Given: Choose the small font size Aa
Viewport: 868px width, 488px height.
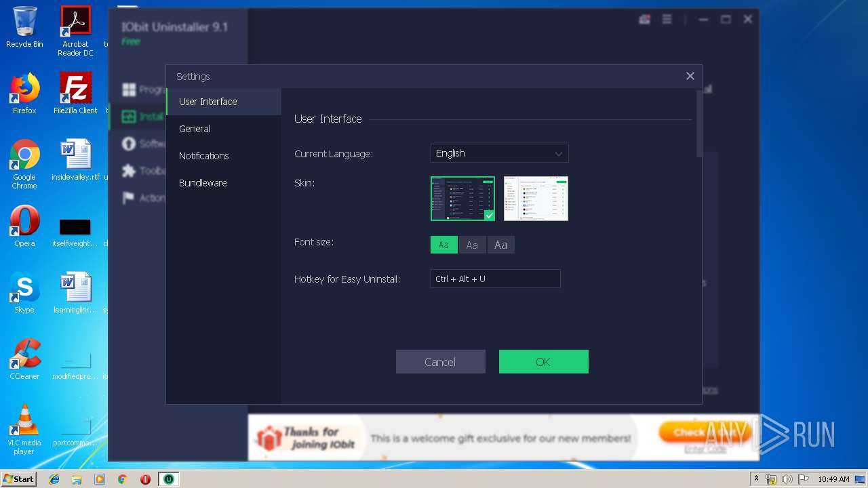Looking at the screenshot, I should (443, 245).
